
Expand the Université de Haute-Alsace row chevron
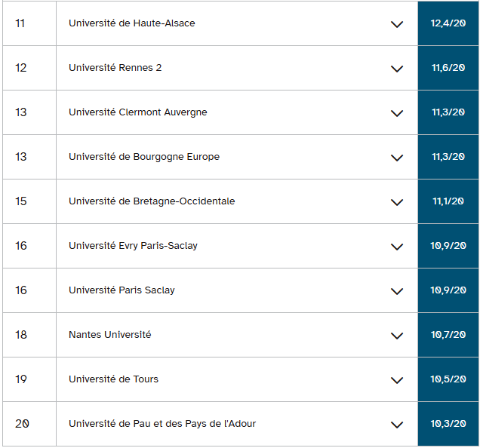pos(397,24)
